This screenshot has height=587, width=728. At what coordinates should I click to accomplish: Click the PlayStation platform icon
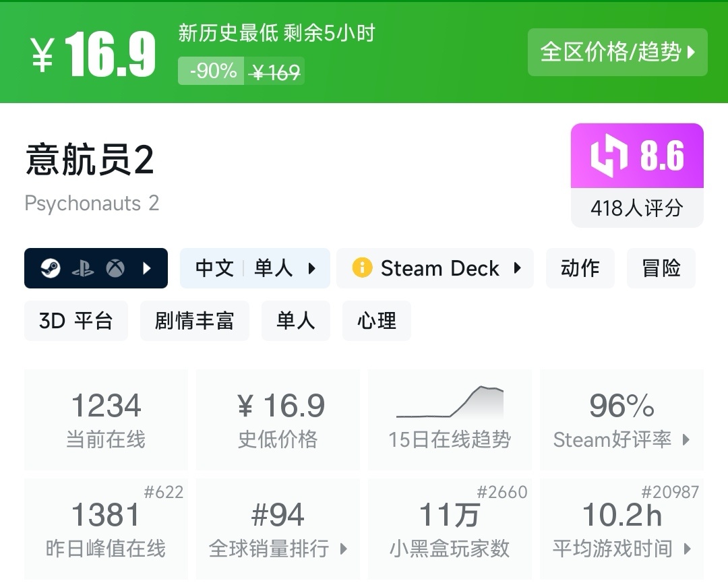(x=83, y=268)
